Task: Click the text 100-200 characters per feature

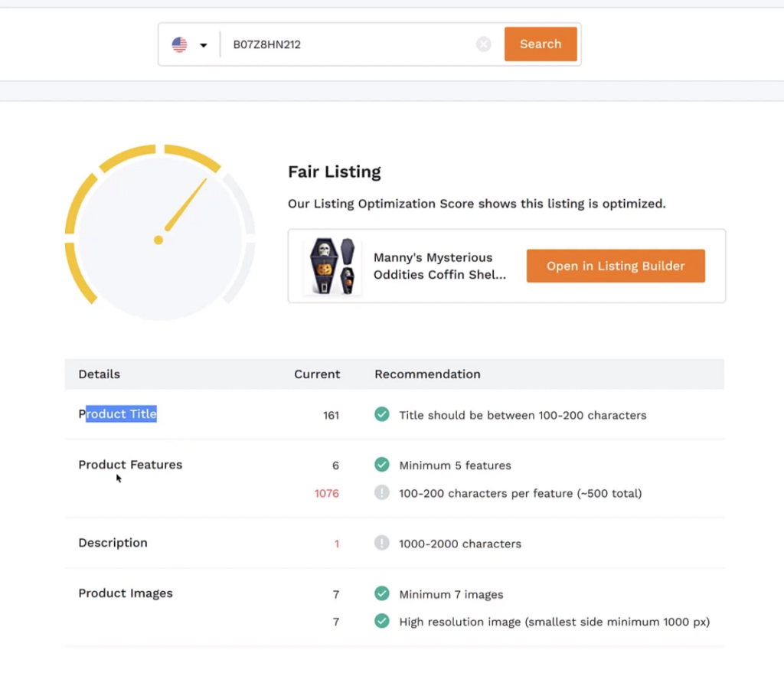Action: [x=520, y=494]
